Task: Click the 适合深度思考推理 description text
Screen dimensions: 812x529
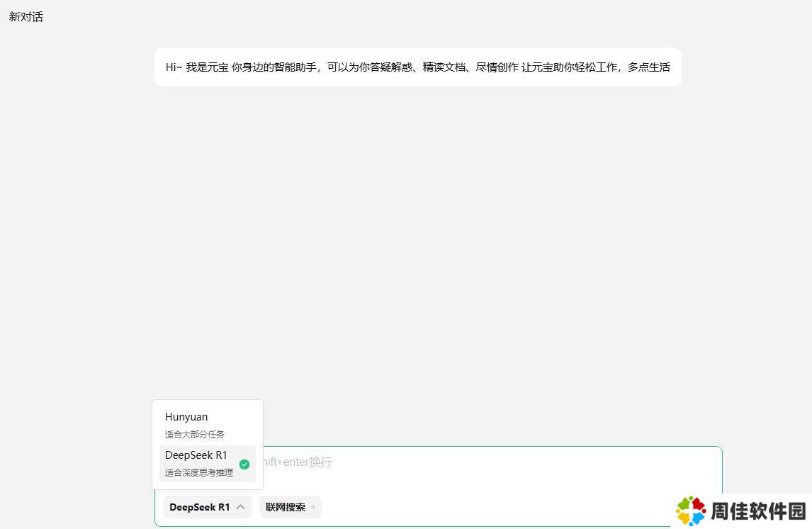Action: click(199, 472)
